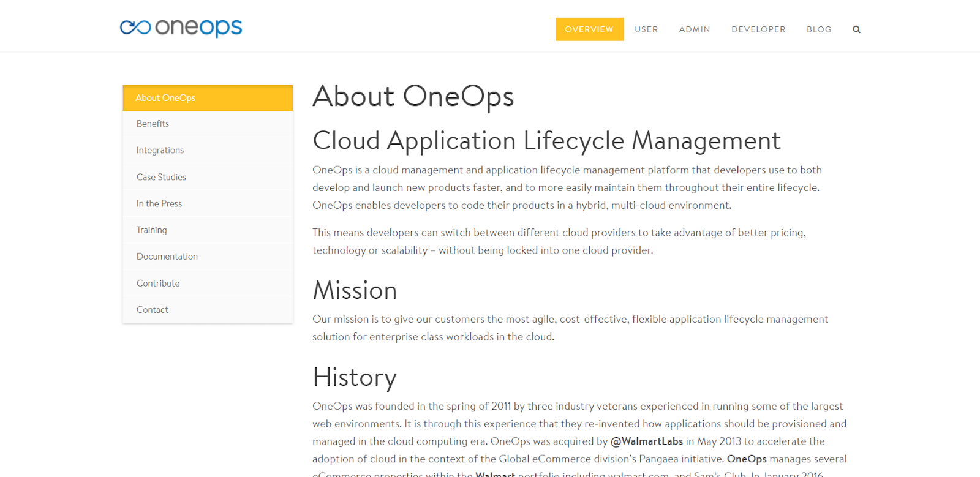Switch to the DEVELOPER nav item

(x=758, y=29)
